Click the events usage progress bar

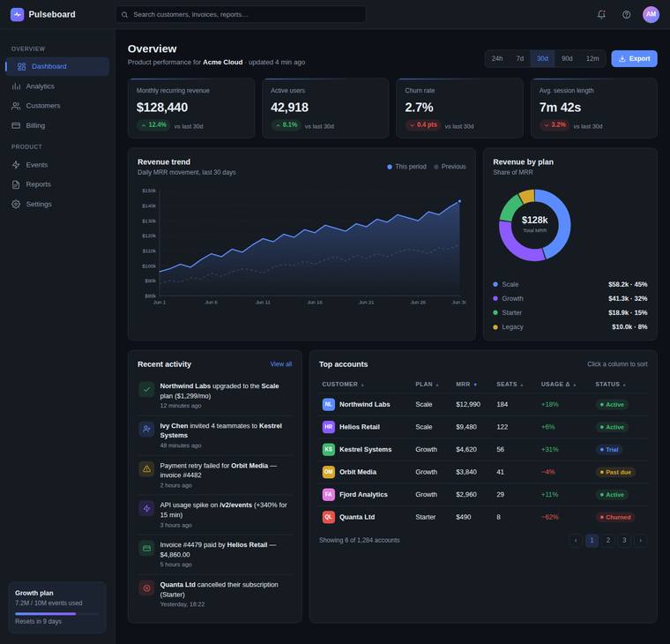tap(56, 614)
